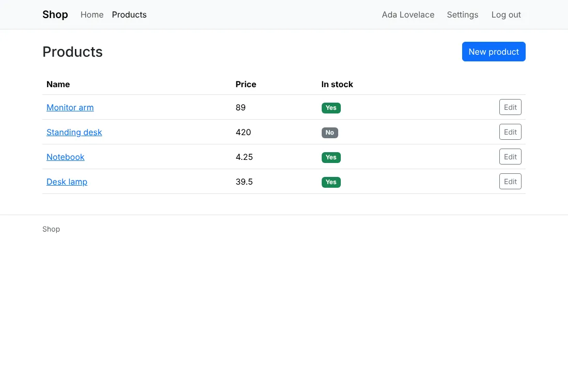Go to the Home nav item
This screenshot has height=392, width=568.
92,14
